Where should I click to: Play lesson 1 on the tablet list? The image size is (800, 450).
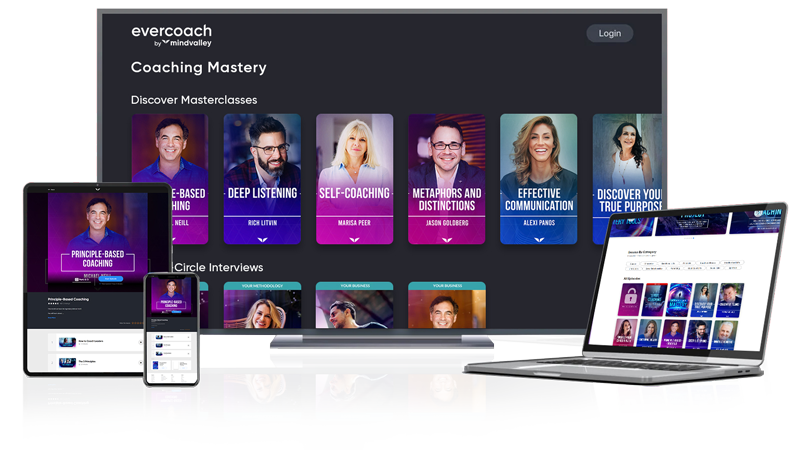point(140,342)
